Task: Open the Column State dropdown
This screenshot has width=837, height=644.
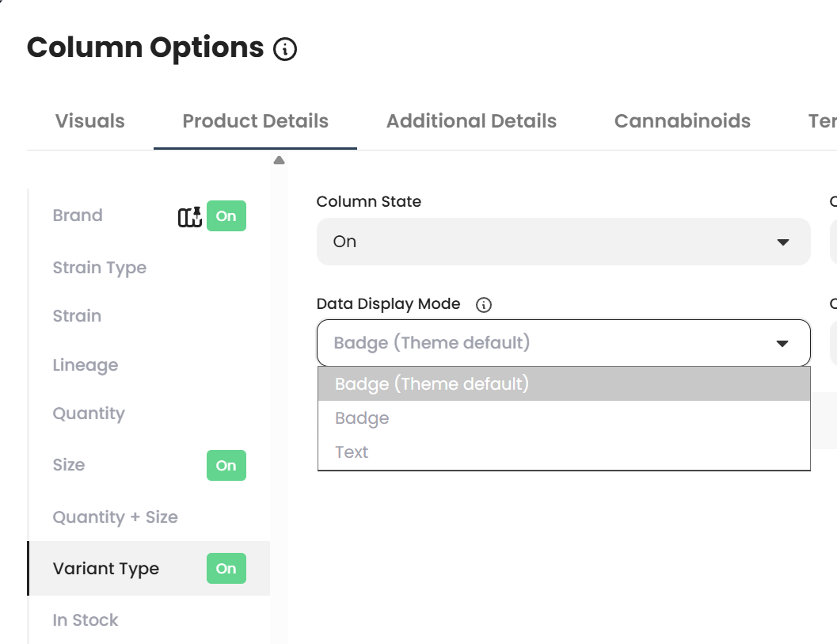Action: pyautogui.click(x=563, y=242)
